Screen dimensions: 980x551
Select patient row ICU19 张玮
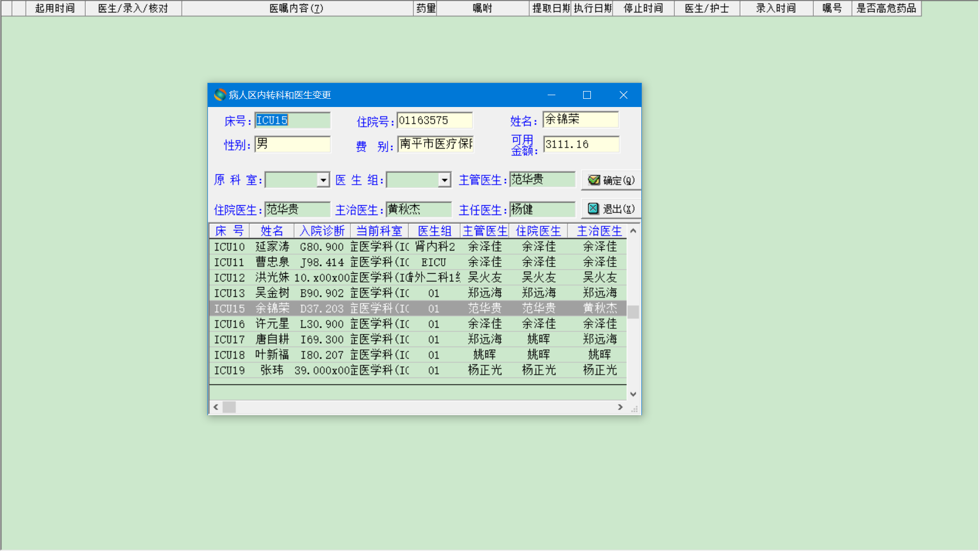(x=418, y=370)
